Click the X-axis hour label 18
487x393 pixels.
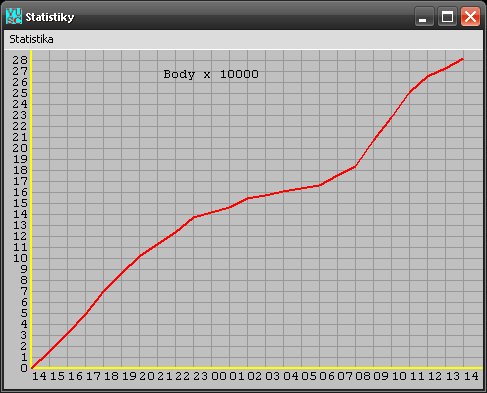111,376
